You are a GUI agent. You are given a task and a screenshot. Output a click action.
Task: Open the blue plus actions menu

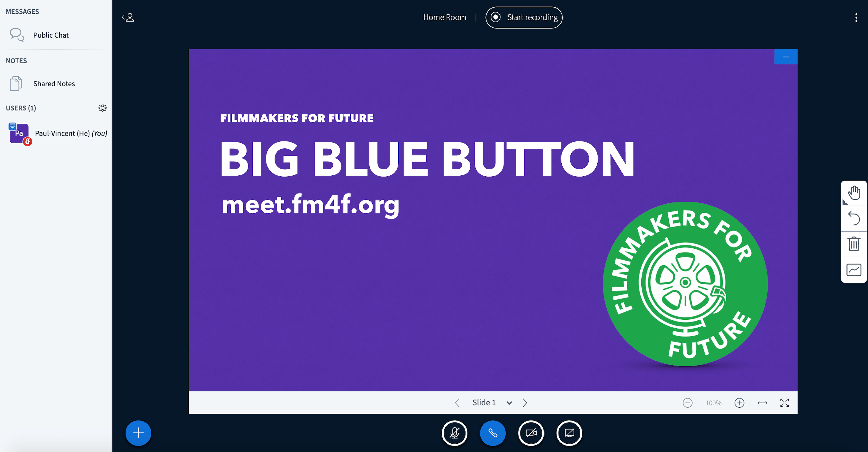tap(139, 433)
